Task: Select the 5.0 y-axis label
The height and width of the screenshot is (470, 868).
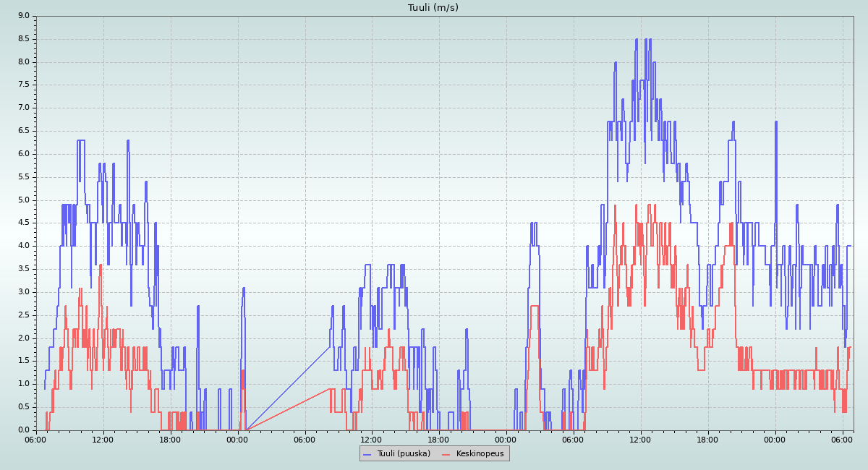Action: click(x=23, y=200)
